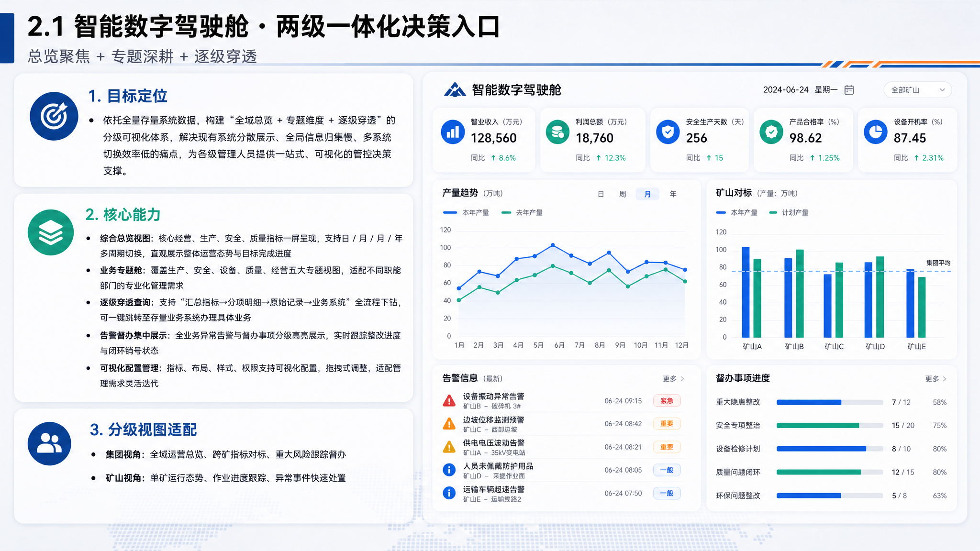This screenshot has height=551, width=980.
Task: Click the blue info icon for 人员未佩戴防护用品
Action: coord(449,470)
